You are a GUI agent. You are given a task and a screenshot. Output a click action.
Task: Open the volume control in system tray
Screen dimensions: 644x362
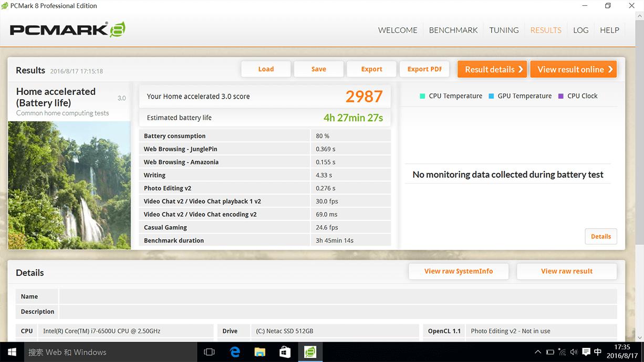[x=574, y=352]
